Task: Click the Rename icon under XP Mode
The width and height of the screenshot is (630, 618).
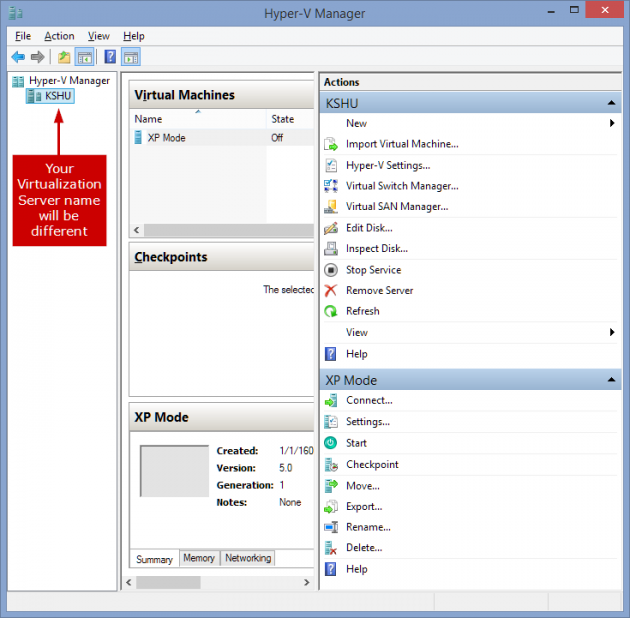Action: (x=331, y=527)
